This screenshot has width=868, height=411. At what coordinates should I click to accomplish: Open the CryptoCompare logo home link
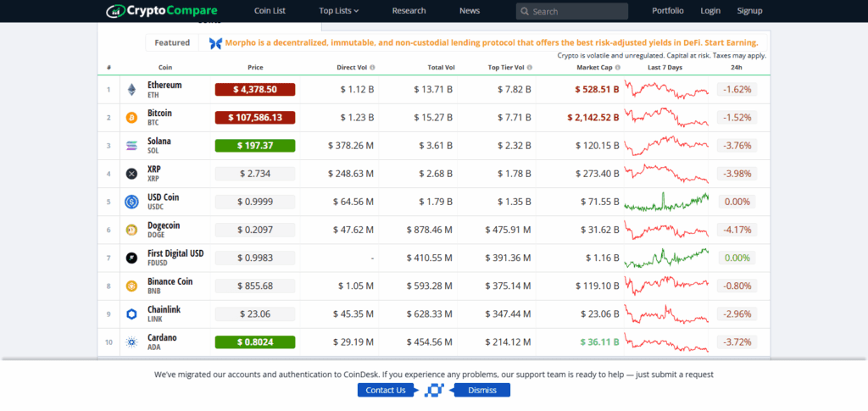[162, 10]
